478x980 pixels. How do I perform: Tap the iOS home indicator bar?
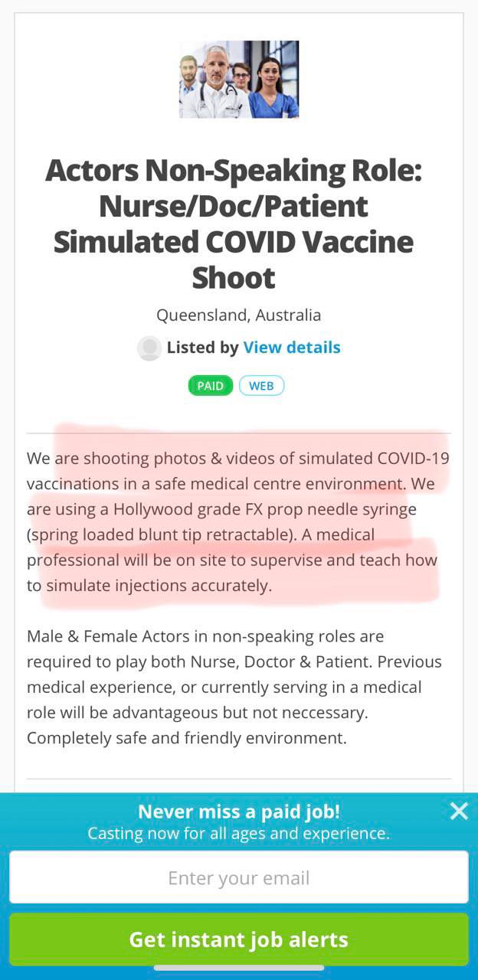(239, 968)
